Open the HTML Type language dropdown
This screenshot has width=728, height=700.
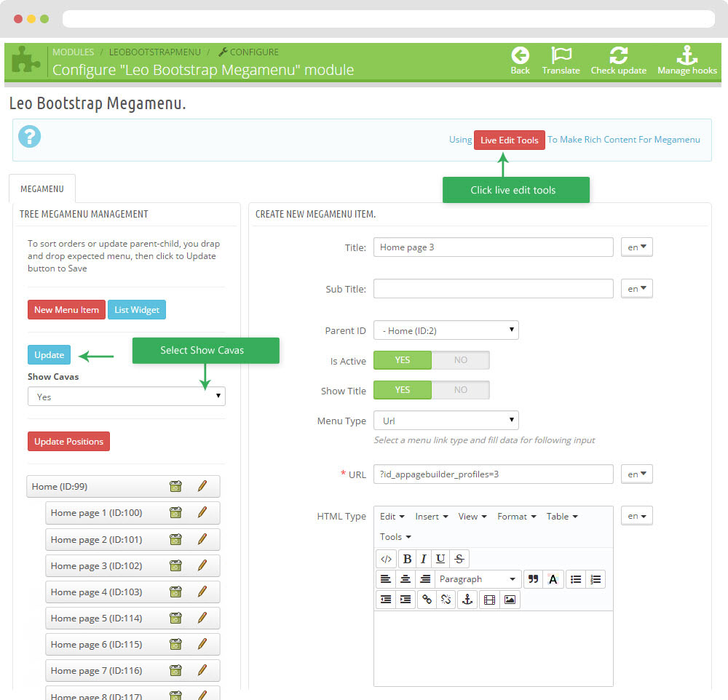636,516
